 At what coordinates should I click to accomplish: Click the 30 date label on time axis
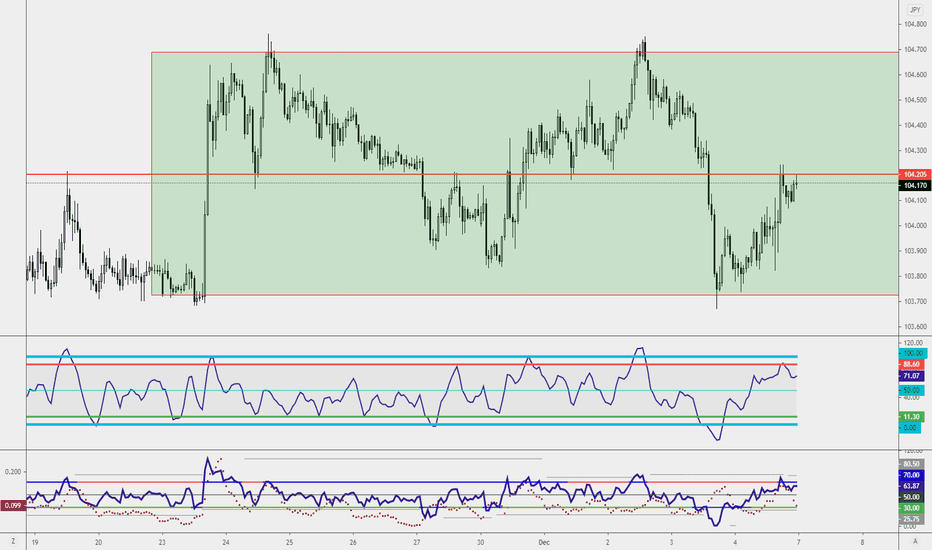(x=480, y=542)
